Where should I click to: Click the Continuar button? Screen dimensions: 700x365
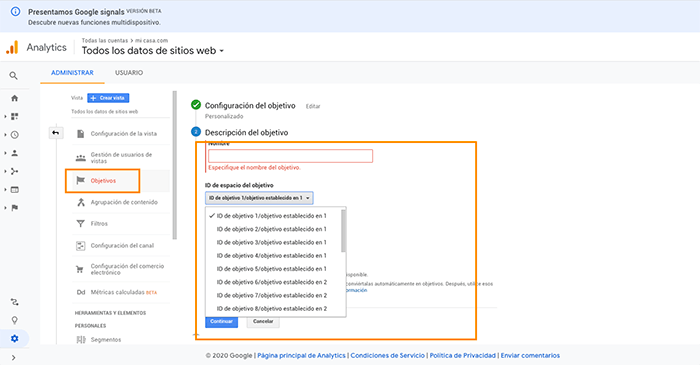pos(221,322)
